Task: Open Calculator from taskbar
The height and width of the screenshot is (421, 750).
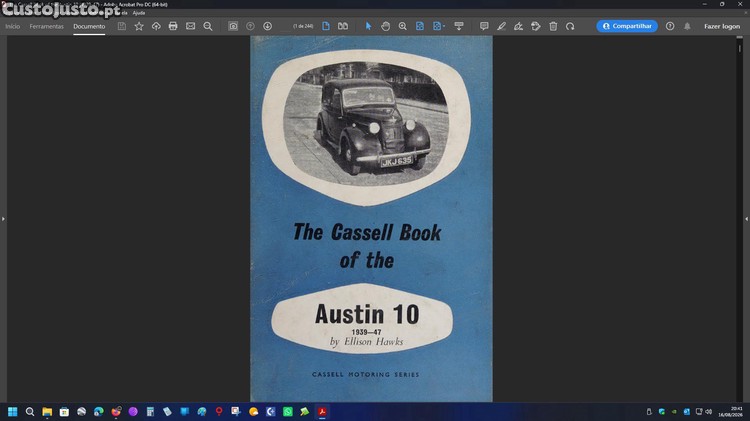Action: pos(150,411)
